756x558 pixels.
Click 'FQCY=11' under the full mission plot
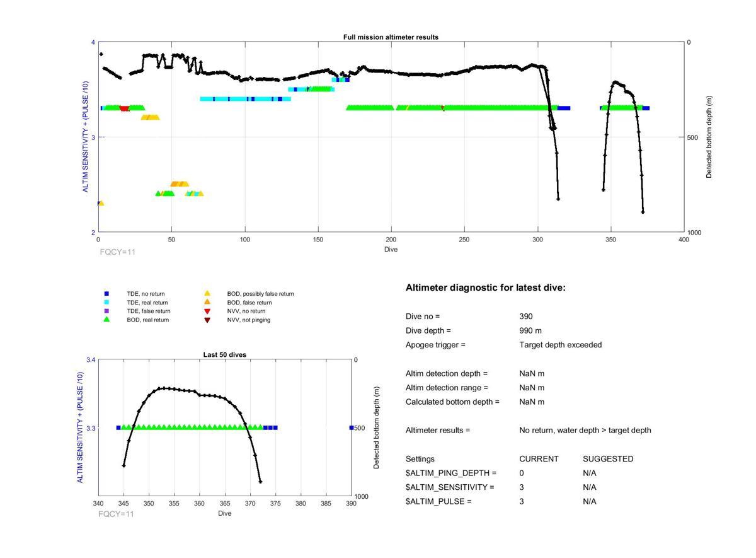117,252
